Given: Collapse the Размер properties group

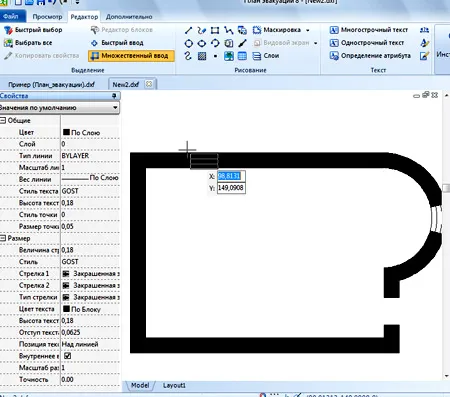Looking at the screenshot, I should click(3, 238).
